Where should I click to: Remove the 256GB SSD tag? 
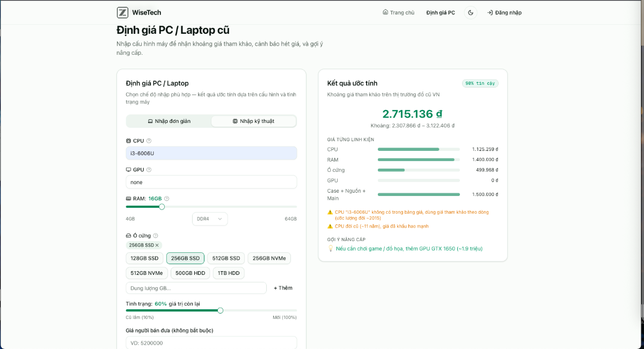[x=157, y=245]
